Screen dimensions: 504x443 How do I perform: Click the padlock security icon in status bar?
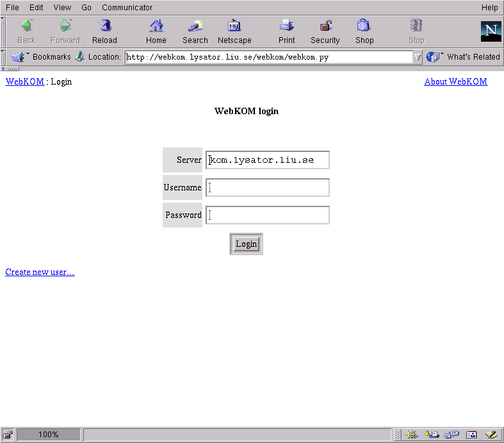coord(8,435)
